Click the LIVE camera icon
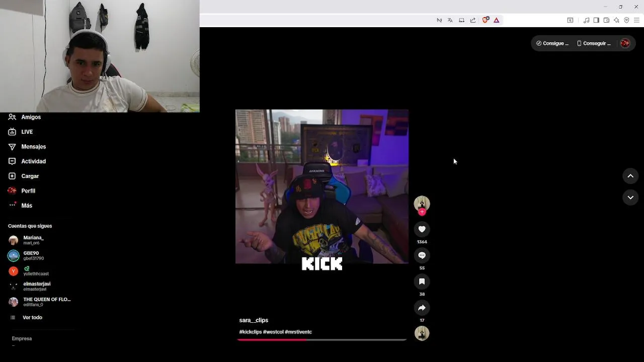 tap(12, 132)
